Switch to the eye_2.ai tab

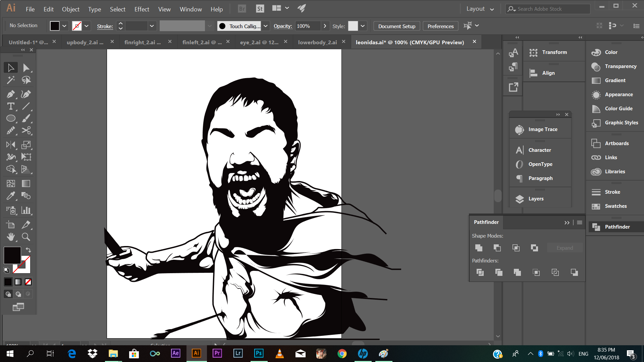(259, 42)
